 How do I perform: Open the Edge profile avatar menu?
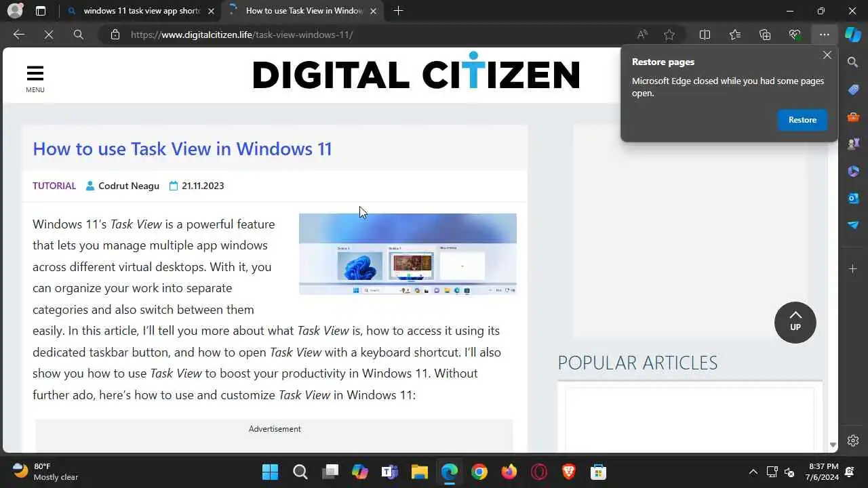coord(15,11)
